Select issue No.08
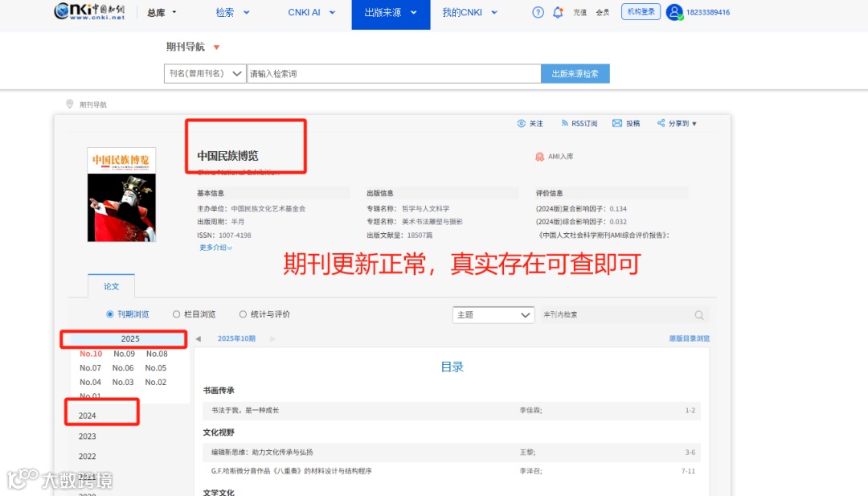Image resolution: width=868 pixels, height=496 pixels. (x=157, y=354)
